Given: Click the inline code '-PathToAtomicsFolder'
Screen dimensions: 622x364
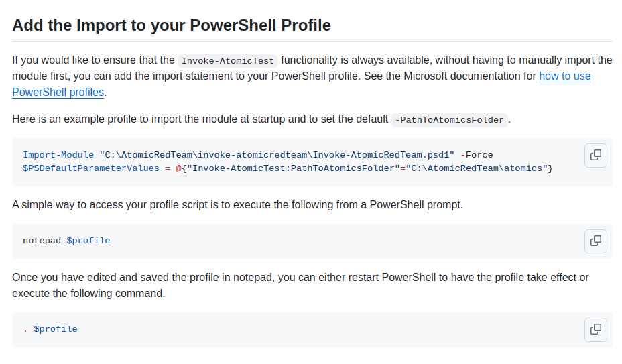Looking at the screenshot, I should [449, 120].
